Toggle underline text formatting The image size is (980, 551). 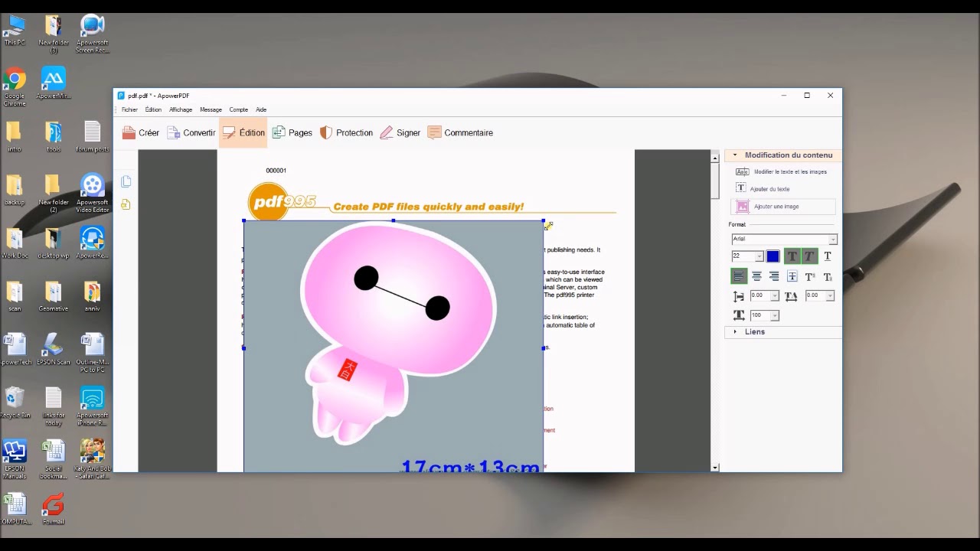pyautogui.click(x=828, y=256)
